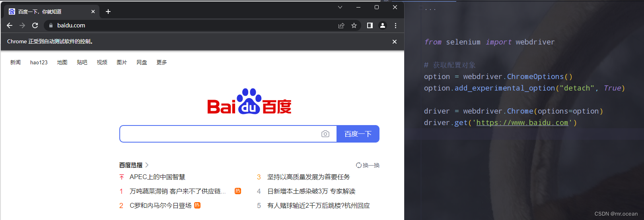
Task: Click the 'driver = webdriver.Chrome' code line
Action: click(x=514, y=111)
